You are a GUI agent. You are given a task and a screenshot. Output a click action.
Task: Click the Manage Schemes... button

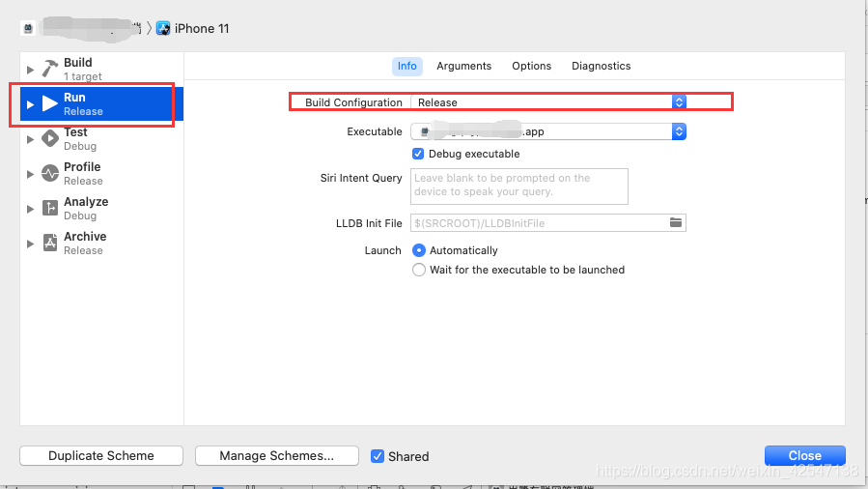click(x=277, y=456)
